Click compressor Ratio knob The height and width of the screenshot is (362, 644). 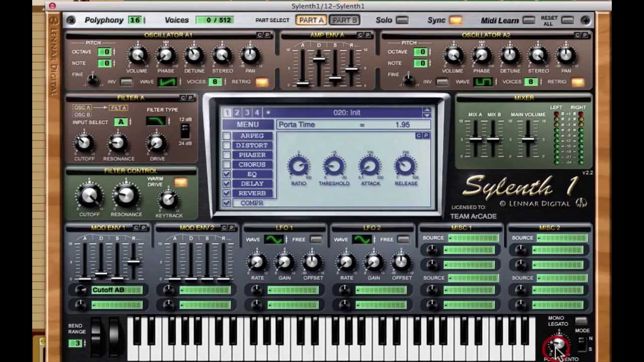298,166
